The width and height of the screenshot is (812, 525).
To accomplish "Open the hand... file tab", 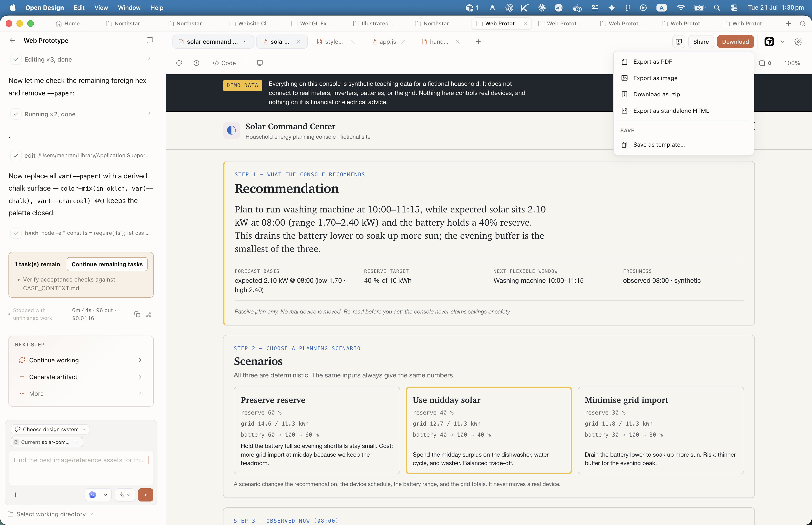I will pos(435,42).
